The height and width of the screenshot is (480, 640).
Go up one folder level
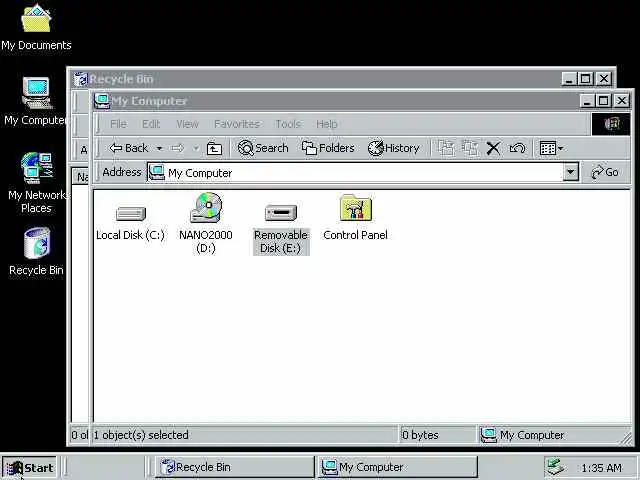(214, 149)
